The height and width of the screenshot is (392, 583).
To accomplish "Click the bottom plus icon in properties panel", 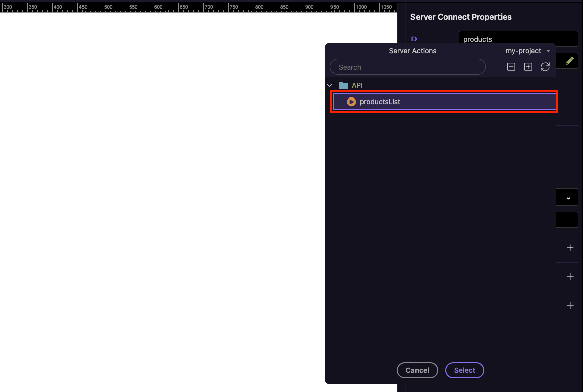I will pos(570,305).
